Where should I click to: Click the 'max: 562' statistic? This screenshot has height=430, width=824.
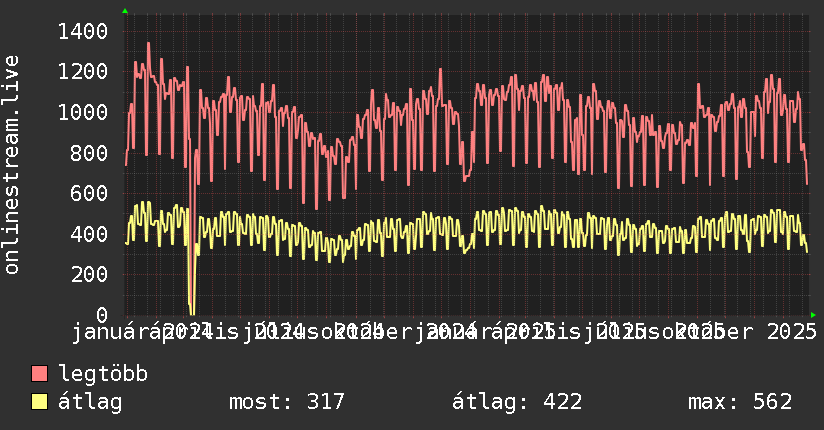tap(740, 402)
